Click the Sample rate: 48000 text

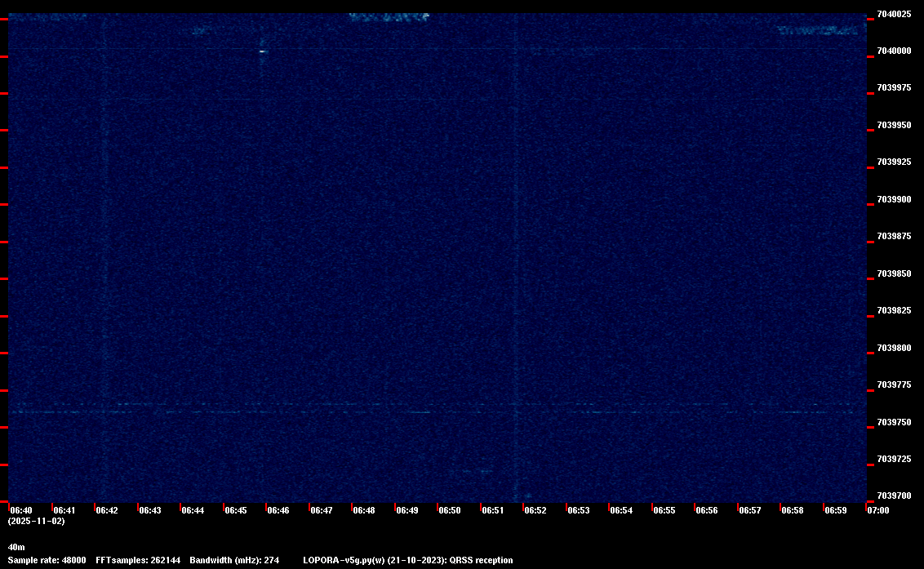(x=47, y=560)
